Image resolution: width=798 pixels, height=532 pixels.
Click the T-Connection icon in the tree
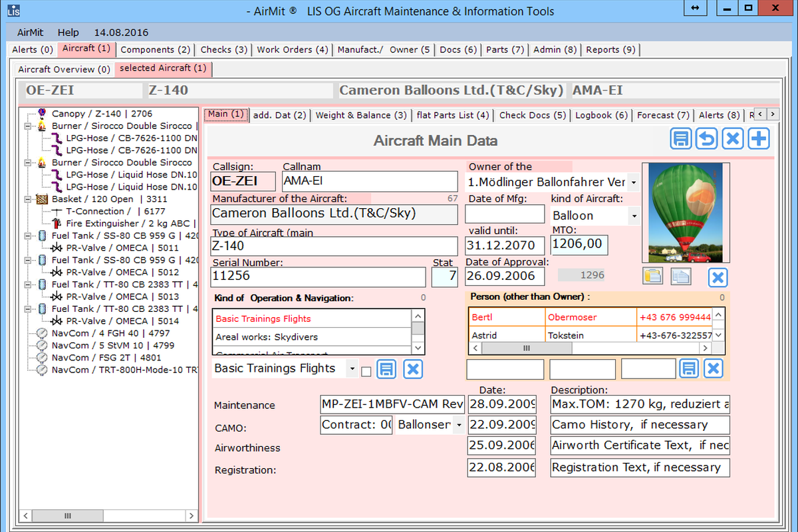click(x=57, y=211)
